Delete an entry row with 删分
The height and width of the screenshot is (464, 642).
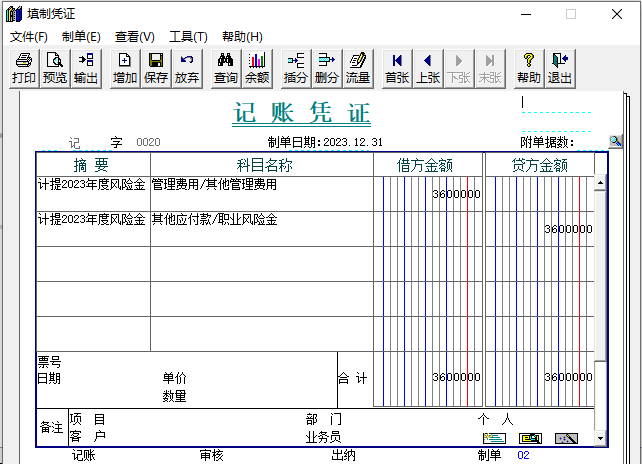(327, 68)
